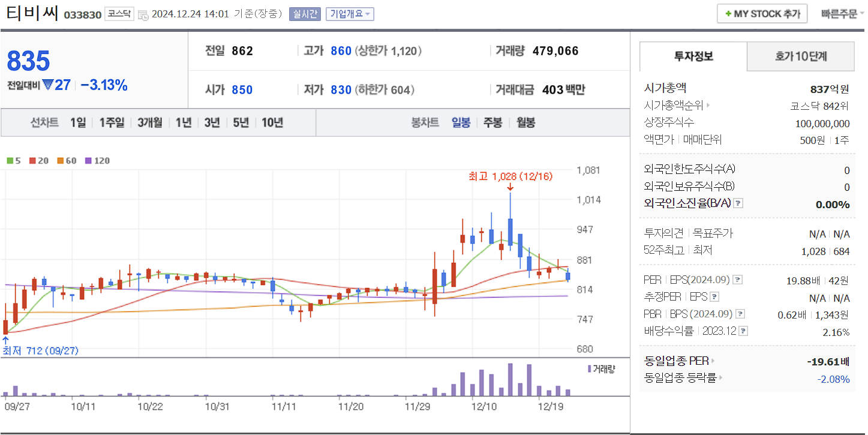Viewport: 868px width, 435px height.
Task: Click the 실시간 real-time button
Action: (306, 14)
